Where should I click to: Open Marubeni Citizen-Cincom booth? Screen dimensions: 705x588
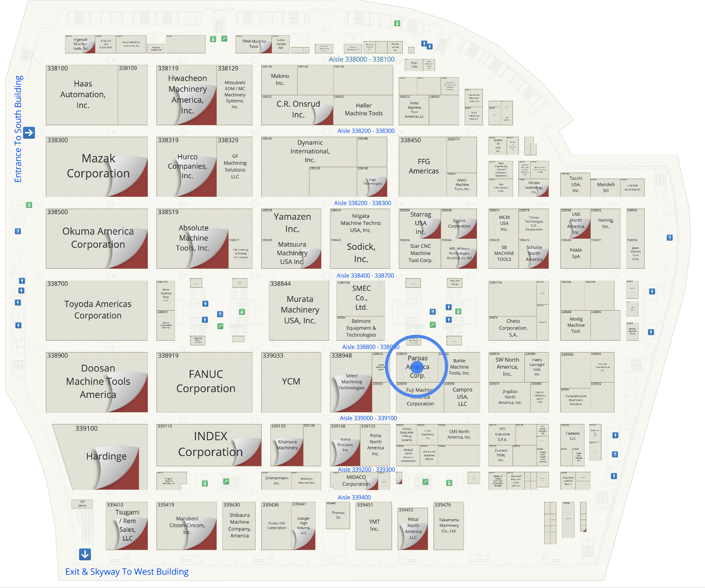tap(187, 526)
